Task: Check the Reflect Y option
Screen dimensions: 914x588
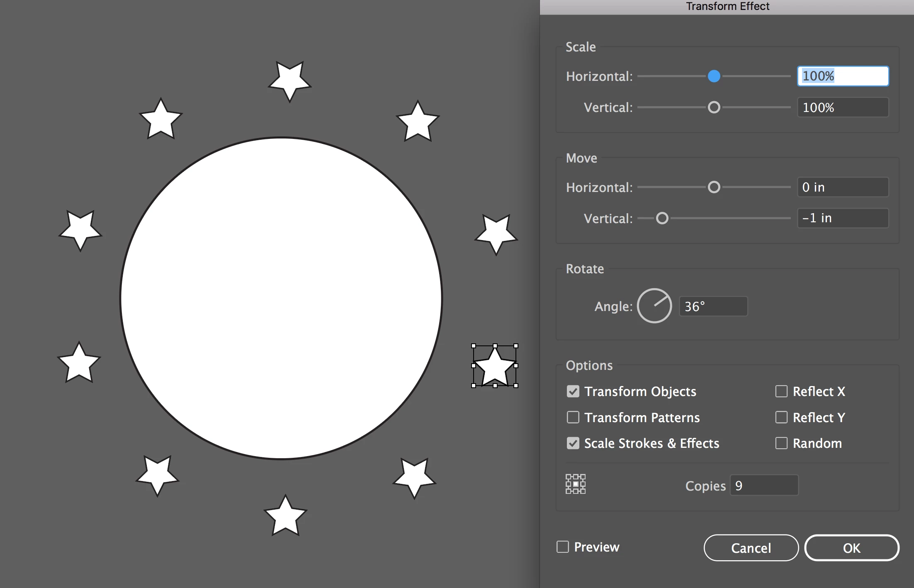Action: (781, 417)
